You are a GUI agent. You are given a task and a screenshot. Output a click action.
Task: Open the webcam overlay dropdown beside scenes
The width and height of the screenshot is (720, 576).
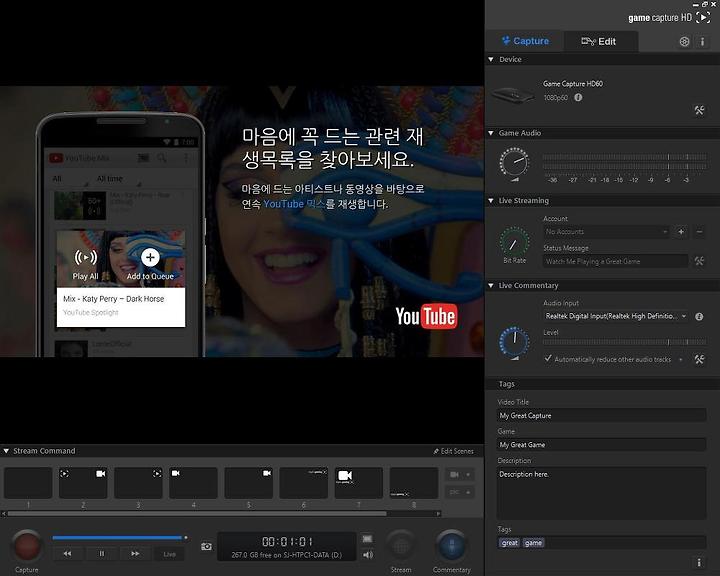click(460, 474)
